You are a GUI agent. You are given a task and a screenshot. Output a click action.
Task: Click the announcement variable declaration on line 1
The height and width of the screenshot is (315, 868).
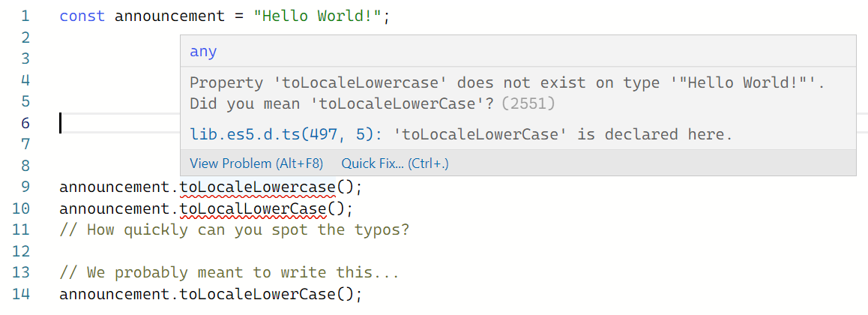(169, 16)
